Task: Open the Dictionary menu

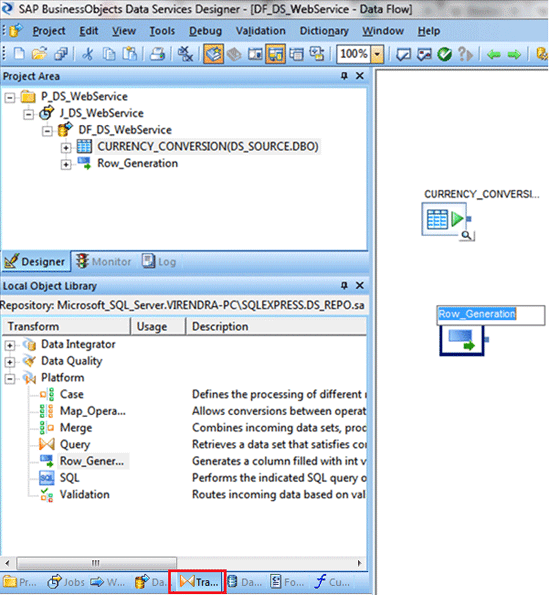Action: click(x=324, y=31)
